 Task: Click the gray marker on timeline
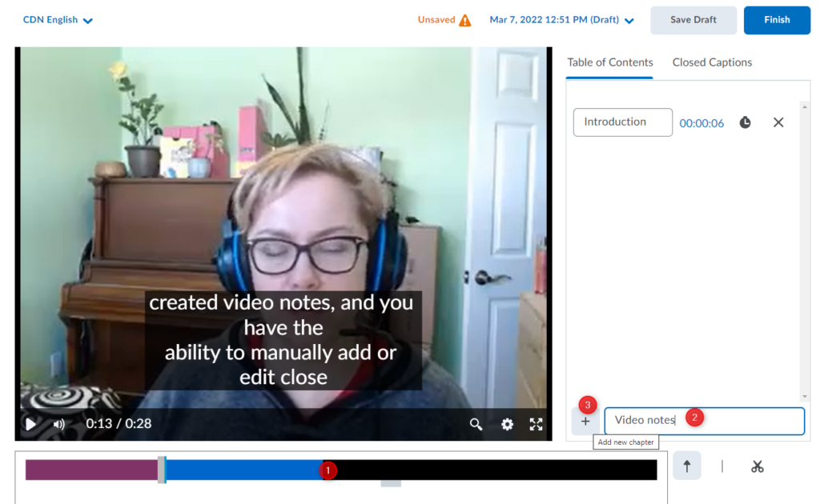coord(162,470)
